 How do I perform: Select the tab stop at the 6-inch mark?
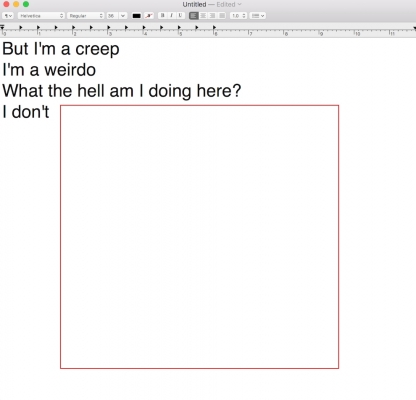(x=214, y=28)
